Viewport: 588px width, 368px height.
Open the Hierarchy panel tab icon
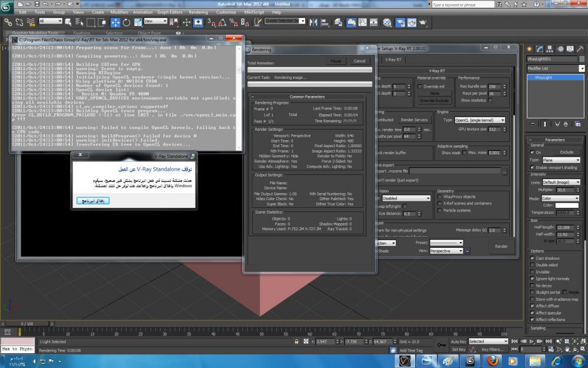[x=550, y=49]
